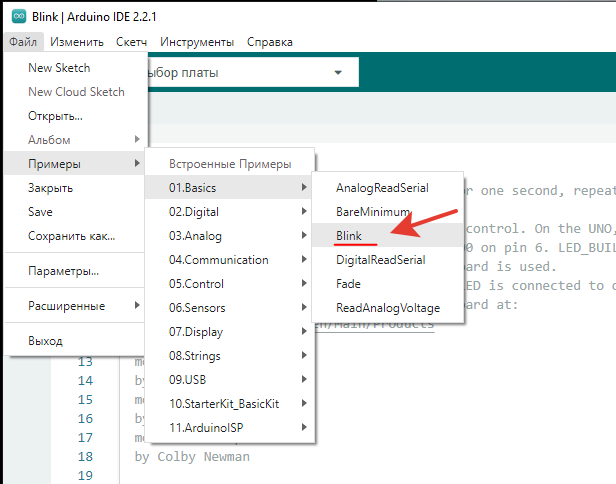Open the Инструменты menu

click(197, 42)
